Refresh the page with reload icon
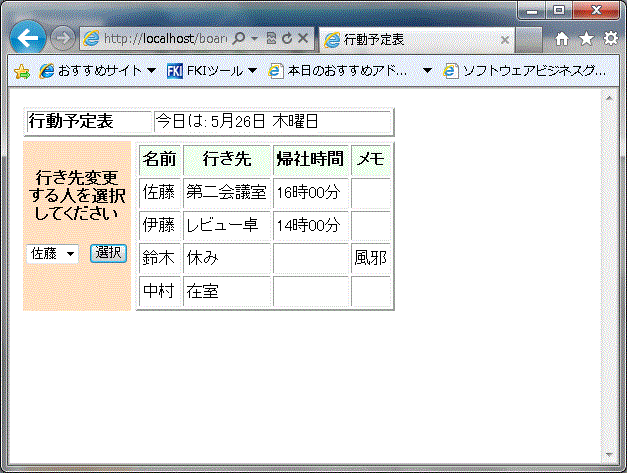Image resolution: width=627 pixels, height=473 pixels. (x=287, y=38)
